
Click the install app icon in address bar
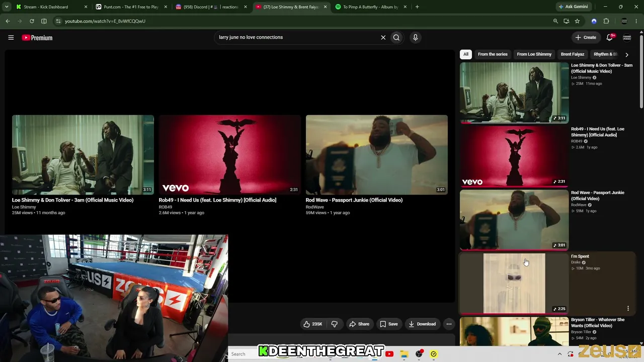[567, 21]
